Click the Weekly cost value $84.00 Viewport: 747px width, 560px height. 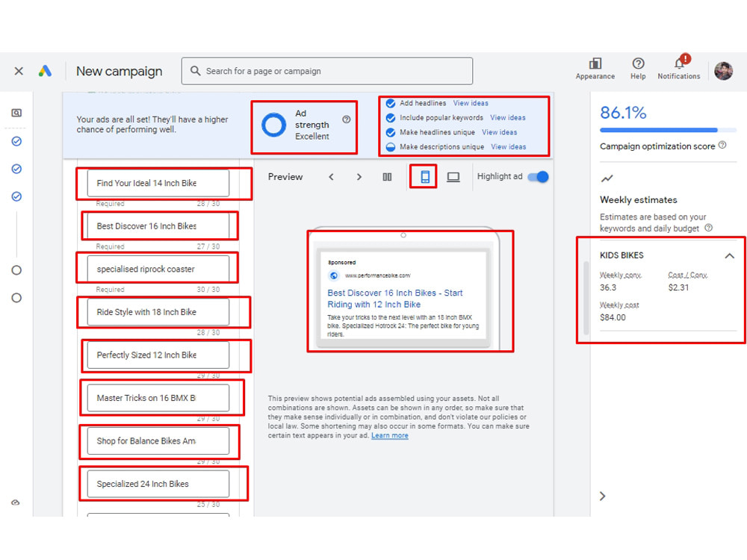point(613,317)
